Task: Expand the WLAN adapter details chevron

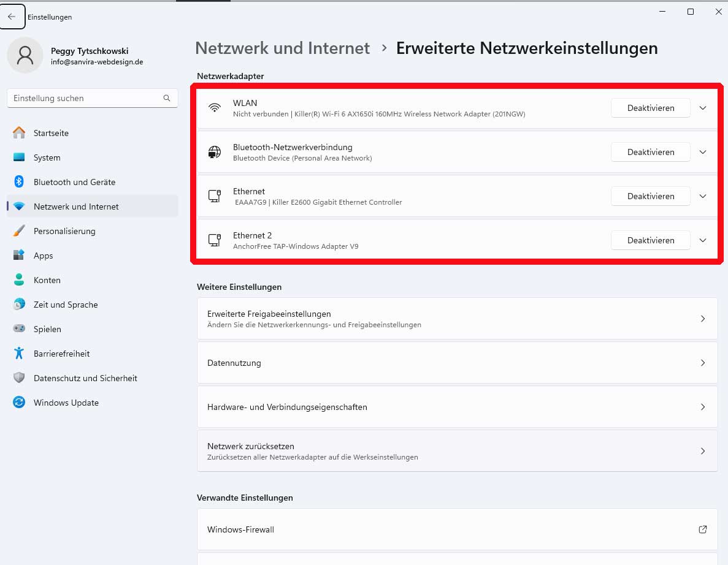Action: (x=703, y=108)
